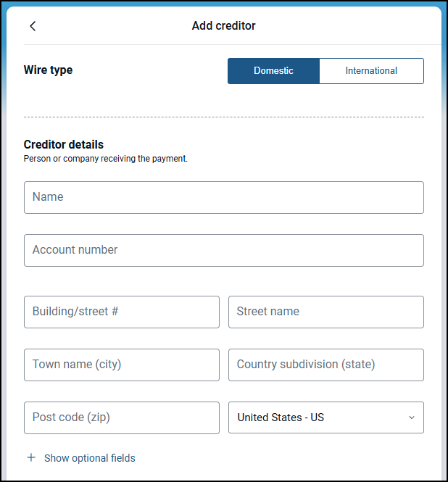Click the chevron arrow in the country selector
The width and height of the screenshot is (448, 482).
(412, 418)
